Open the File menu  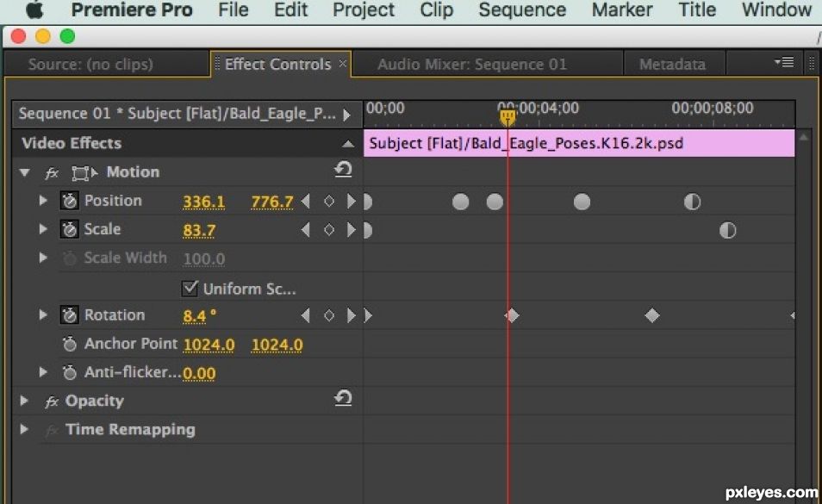pyautogui.click(x=234, y=9)
